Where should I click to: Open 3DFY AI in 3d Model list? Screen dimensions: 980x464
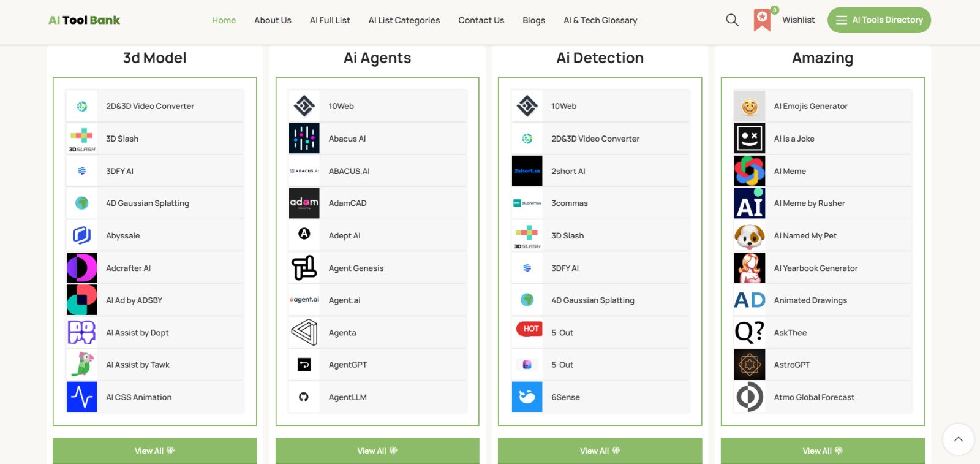click(155, 171)
